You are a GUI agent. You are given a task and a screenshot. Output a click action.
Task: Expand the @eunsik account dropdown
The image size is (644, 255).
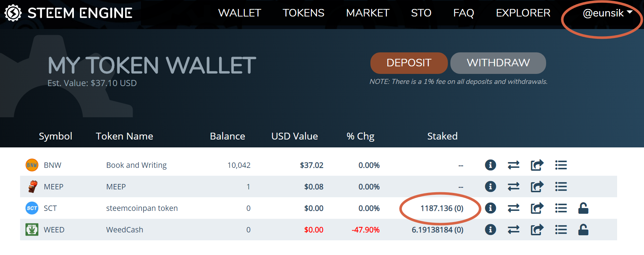(607, 13)
